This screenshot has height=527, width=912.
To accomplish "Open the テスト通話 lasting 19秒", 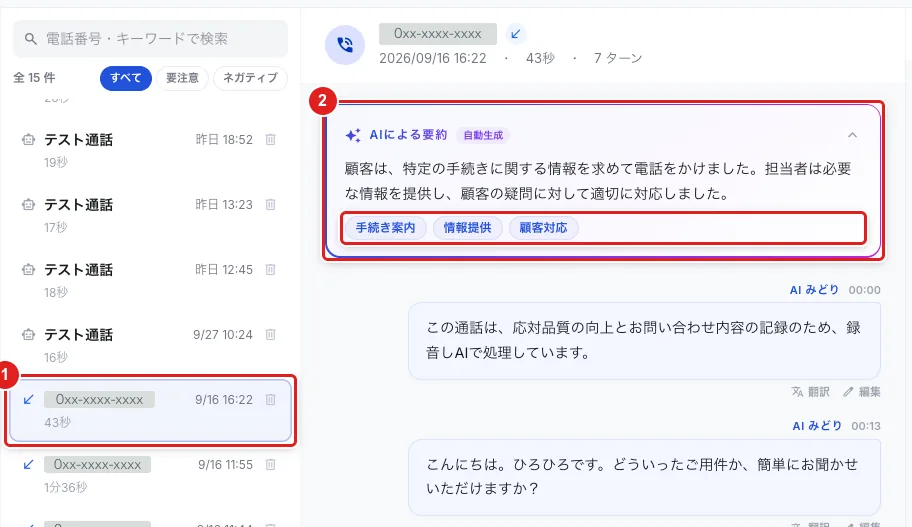I will 150,150.
